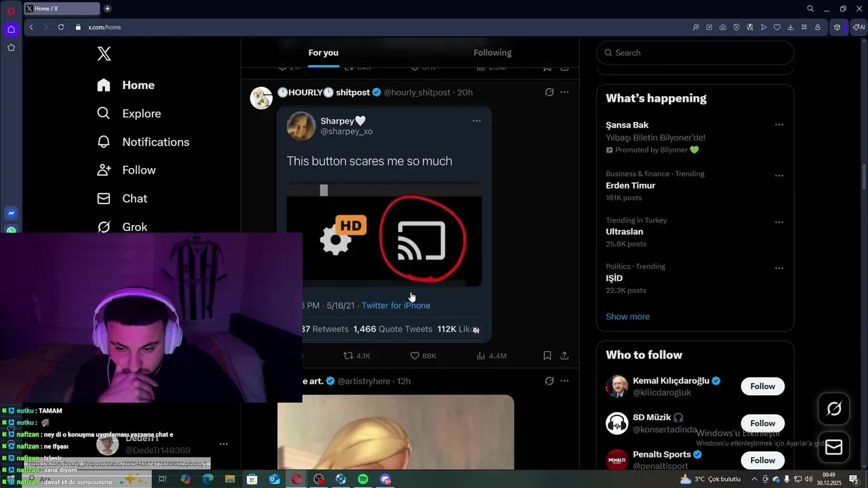Open HOURLY shitpost profile avatar
This screenshot has width=868, height=488.
(x=261, y=98)
